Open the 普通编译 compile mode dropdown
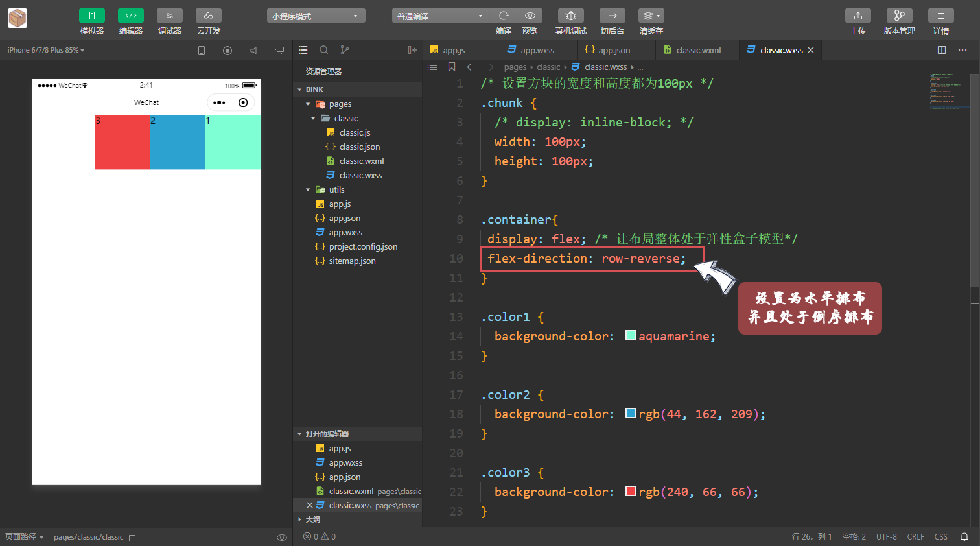Viewport: 980px width, 546px height. 441,14
